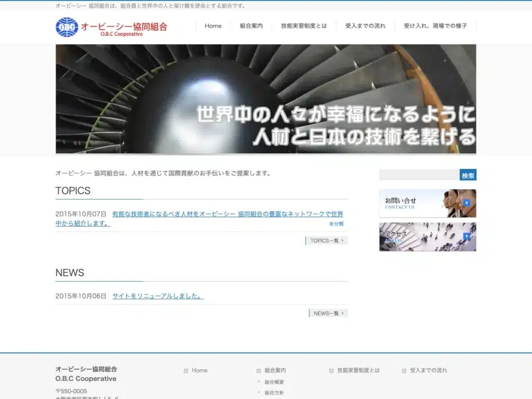
Task: Focus the sidebar search input field
Action: (x=419, y=175)
